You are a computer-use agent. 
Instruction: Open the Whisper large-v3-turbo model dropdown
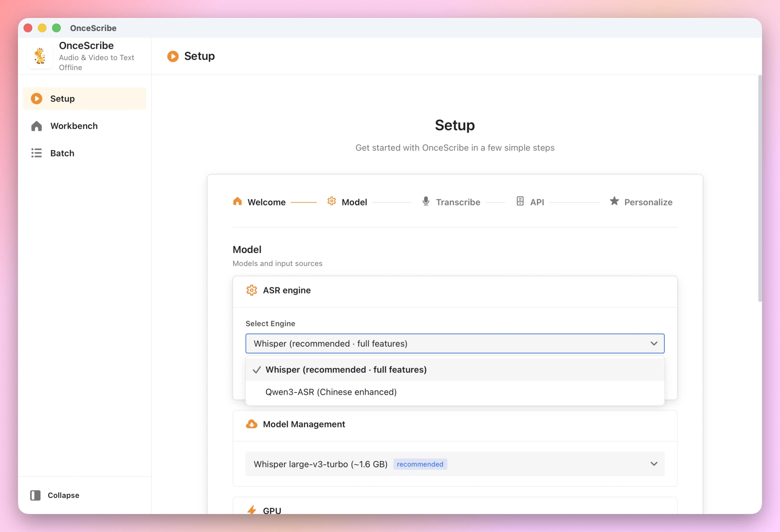click(x=455, y=464)
